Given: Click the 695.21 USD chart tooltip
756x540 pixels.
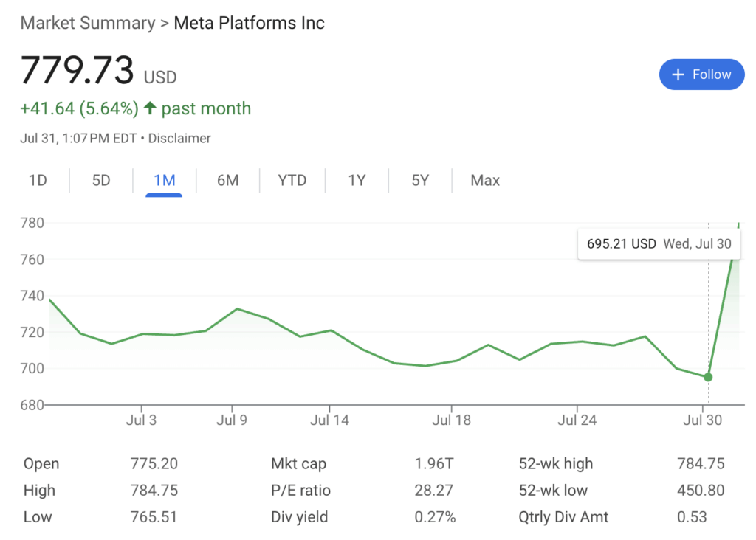Looking at the screenshot, I should (x=659, y=244).
